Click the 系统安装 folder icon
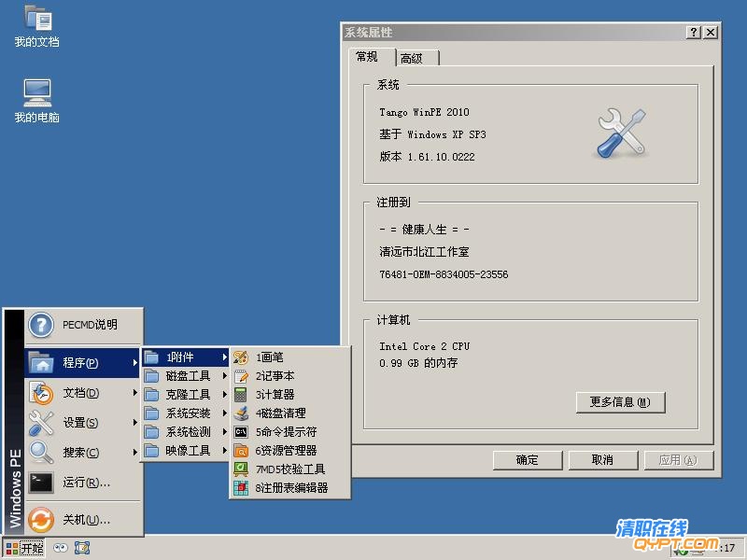The image size is (747, 560). coord(151,413)
